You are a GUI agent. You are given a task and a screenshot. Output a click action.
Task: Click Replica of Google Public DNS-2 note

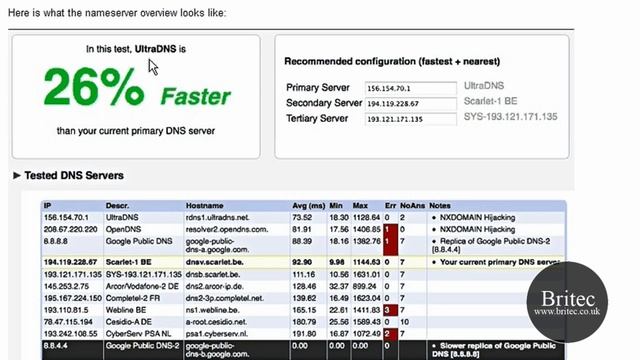pos(491,245)
